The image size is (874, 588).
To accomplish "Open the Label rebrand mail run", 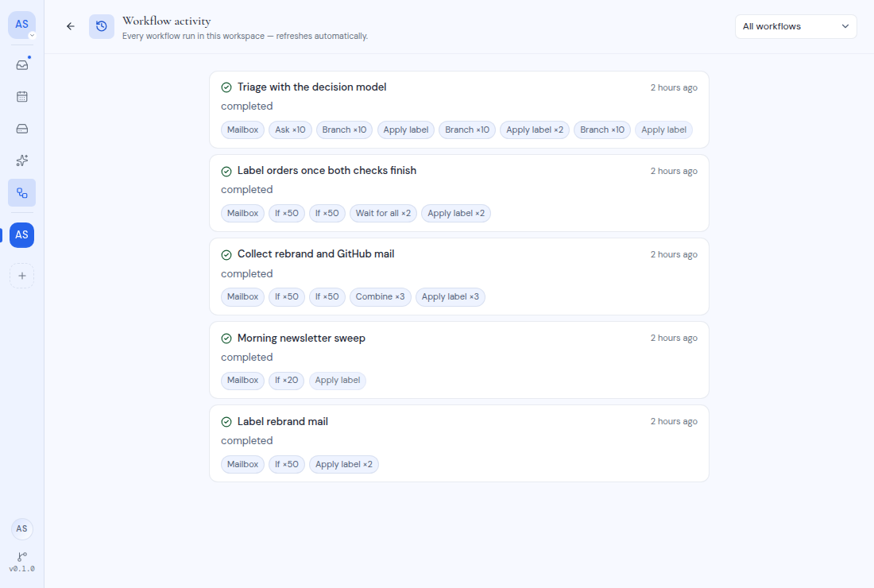I will pyautogui.click(x=458, y=443).
